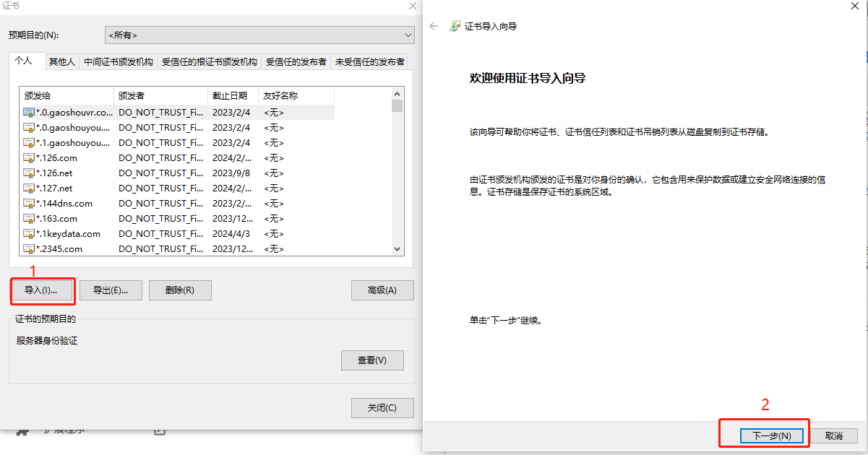Click the 删除(R) button
The width and height of the screenshot is (868, 455).
tap(180, 290)
